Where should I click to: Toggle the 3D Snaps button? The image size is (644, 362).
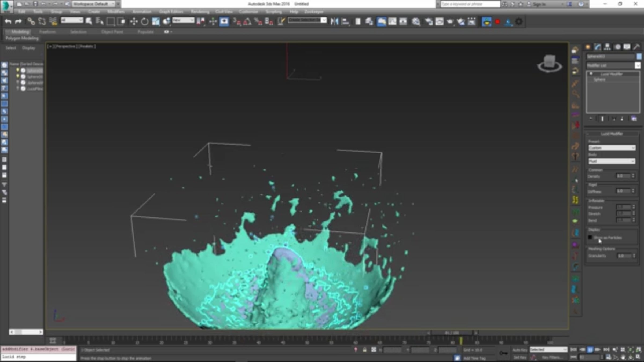click(x=237, y=21)
